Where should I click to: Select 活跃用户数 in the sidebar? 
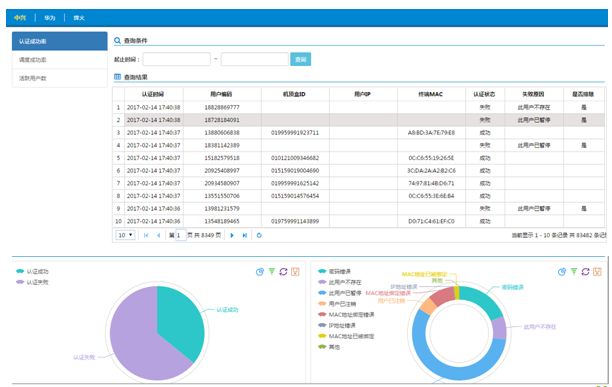(60, 78)
